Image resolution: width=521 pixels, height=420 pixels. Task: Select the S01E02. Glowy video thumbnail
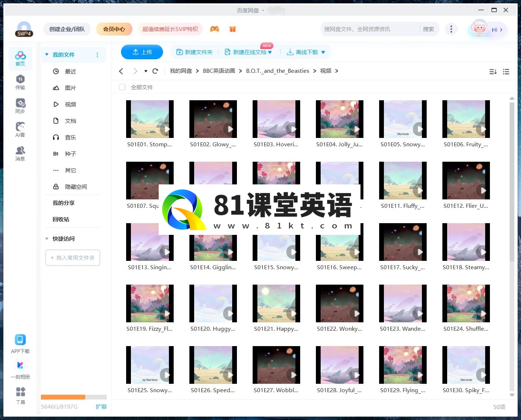[x=213, y=119]
